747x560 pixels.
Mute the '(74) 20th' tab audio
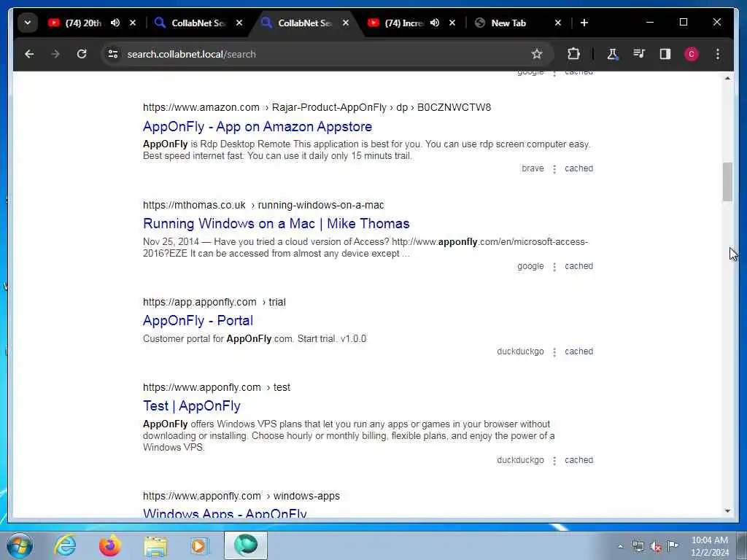[x=115, y=23]
